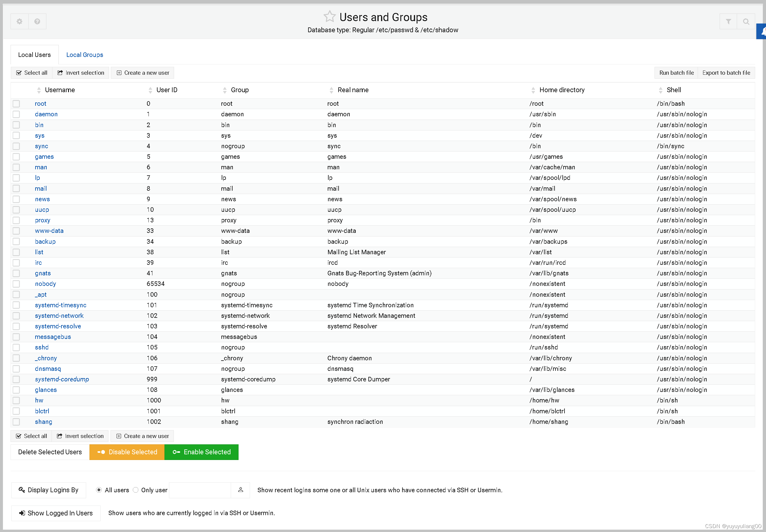Click the search magnifier icon

pos(746,22)
